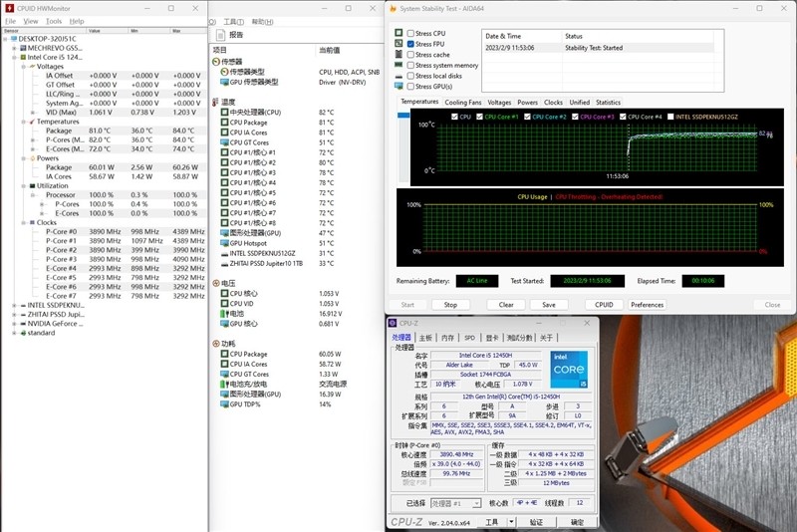
Task: Click the 图形处理器(GPU) temperature sensor icon
Action: 224,232
